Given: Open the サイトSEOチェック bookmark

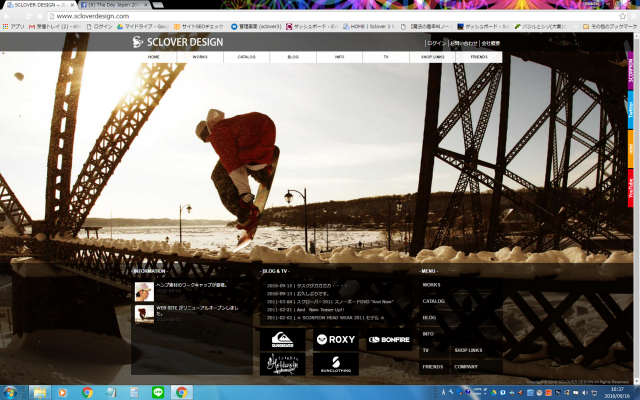Looking at the screenshot, I should tap(199, 27).
